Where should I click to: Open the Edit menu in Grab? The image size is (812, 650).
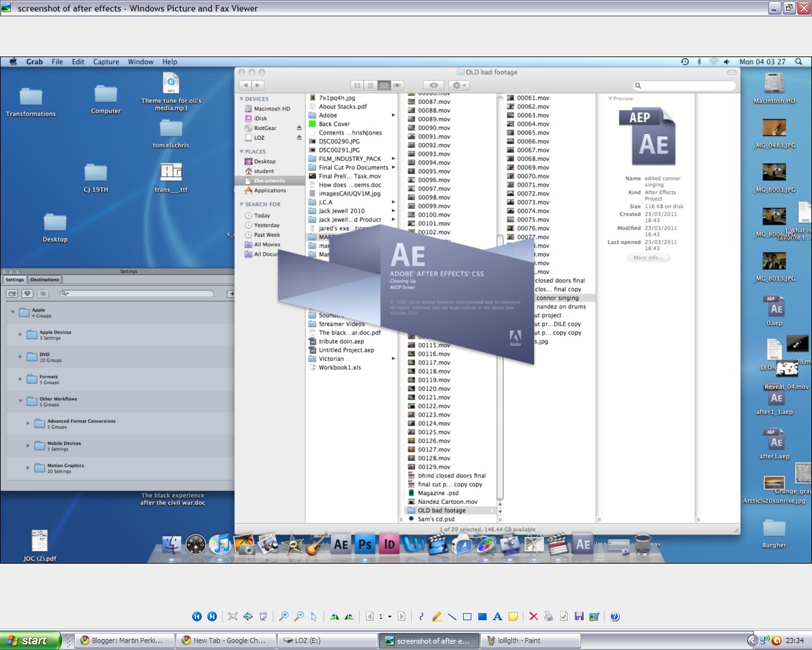pos(78,62)
